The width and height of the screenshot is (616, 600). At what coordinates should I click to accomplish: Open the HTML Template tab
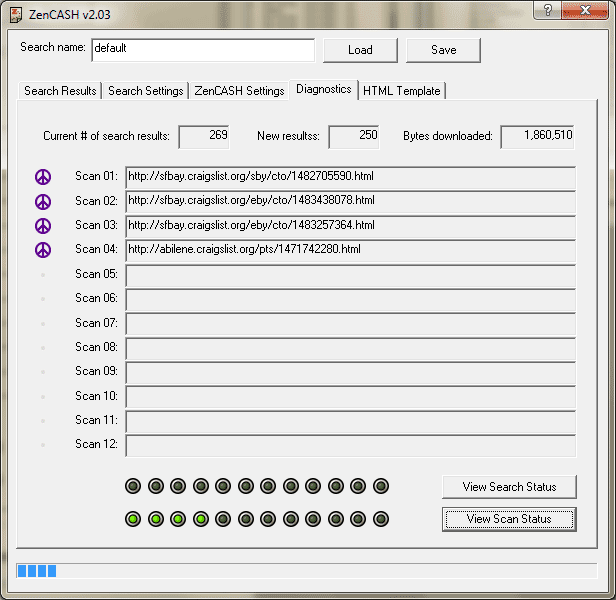(401, 91)
